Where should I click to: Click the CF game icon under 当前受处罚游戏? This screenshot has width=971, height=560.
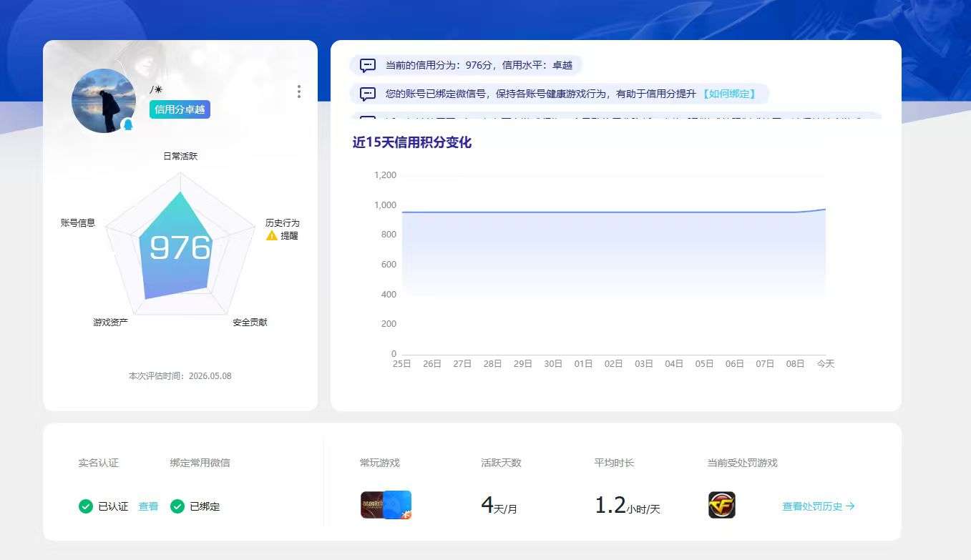tap(722, 505)
